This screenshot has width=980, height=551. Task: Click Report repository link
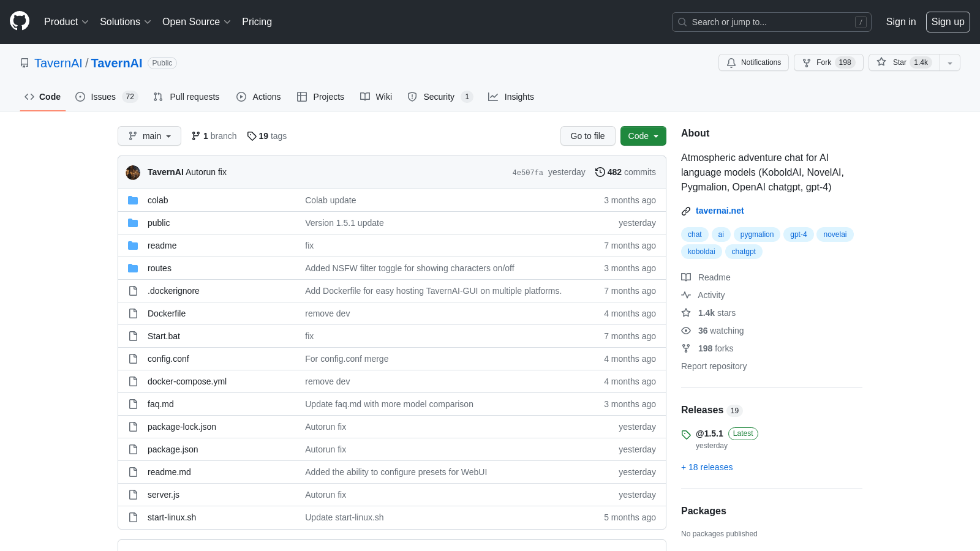[x=714, y=366]
